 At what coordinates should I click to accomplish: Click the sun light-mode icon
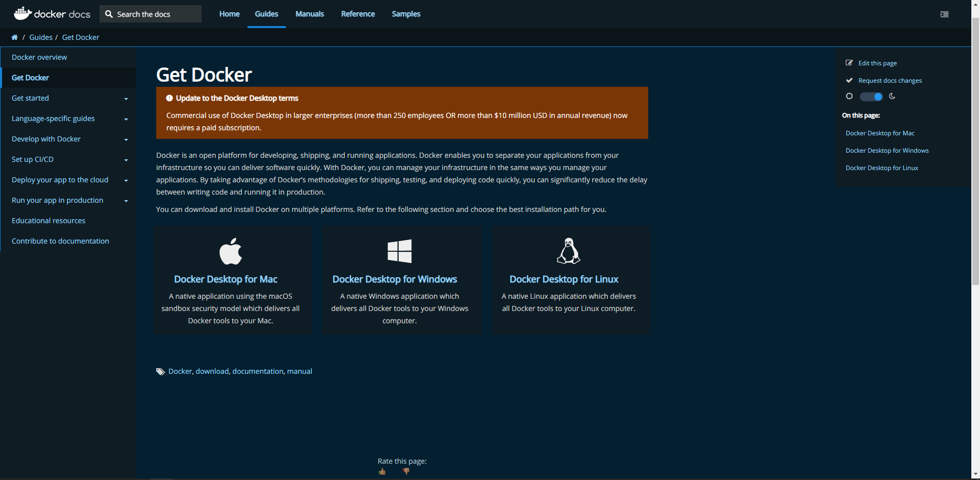click(x=849, y=96)
